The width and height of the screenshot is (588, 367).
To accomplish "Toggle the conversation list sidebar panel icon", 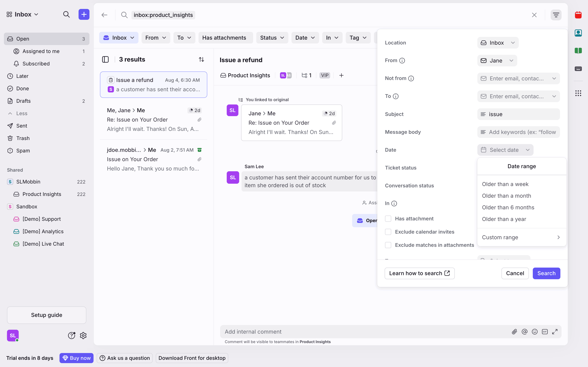I will [x=105, y=59].
